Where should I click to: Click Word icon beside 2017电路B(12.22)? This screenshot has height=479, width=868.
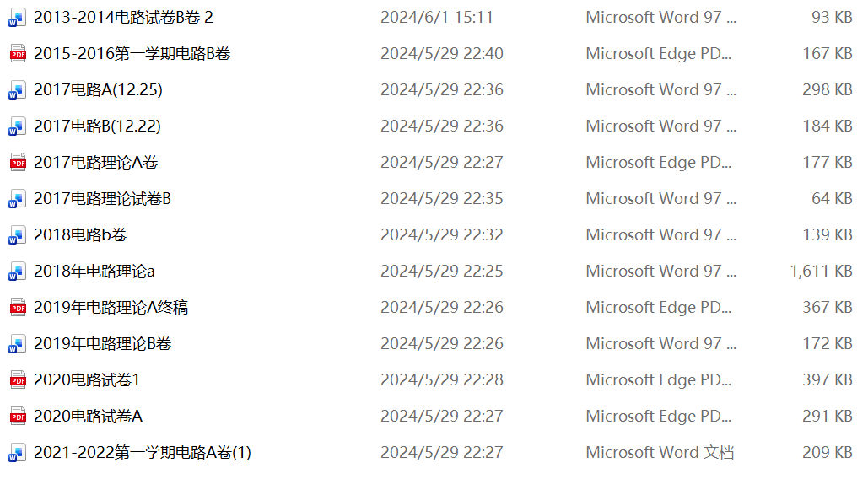pos(17,126)
